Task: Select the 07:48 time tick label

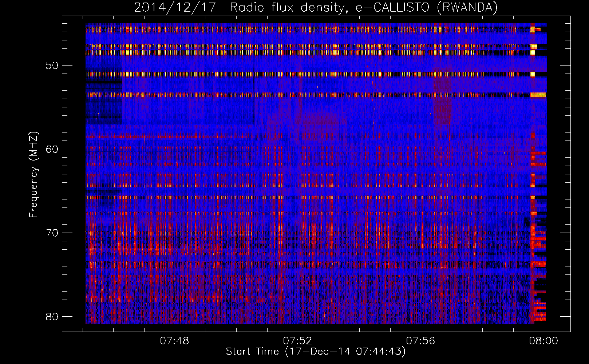Action: pyautogui.click(x=175, y=341)
